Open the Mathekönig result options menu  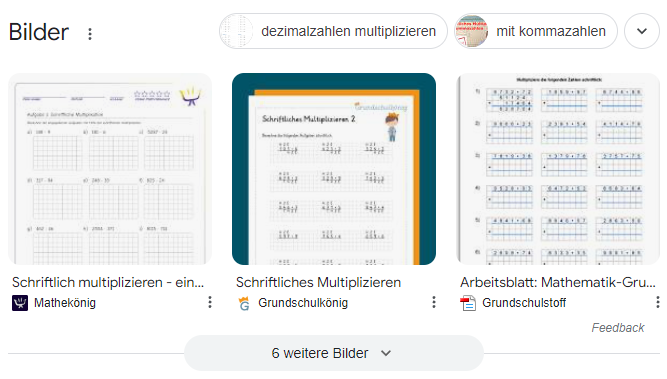[210, 302]
